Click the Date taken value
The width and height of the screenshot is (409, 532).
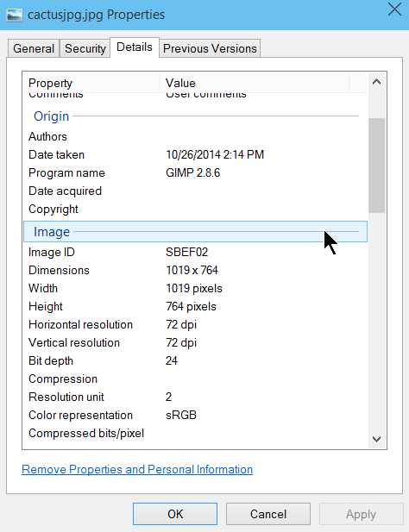(215, 154)
